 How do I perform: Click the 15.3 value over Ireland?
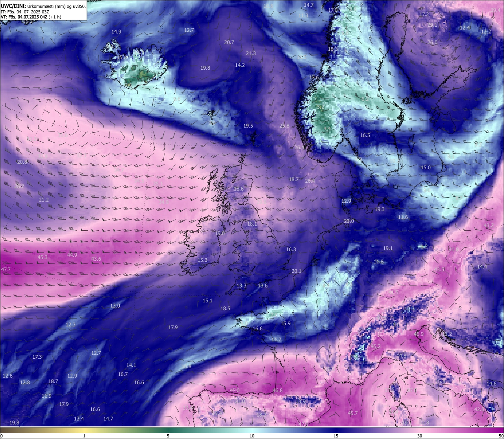point(202,260)
